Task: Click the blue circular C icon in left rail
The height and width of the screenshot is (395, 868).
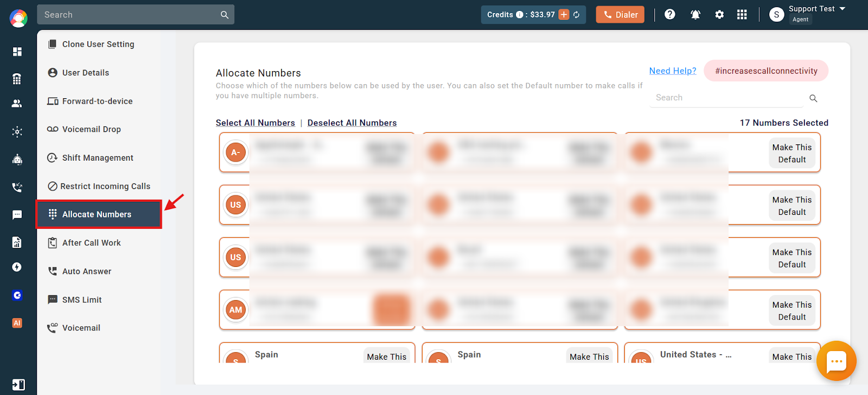Action: 17,295
